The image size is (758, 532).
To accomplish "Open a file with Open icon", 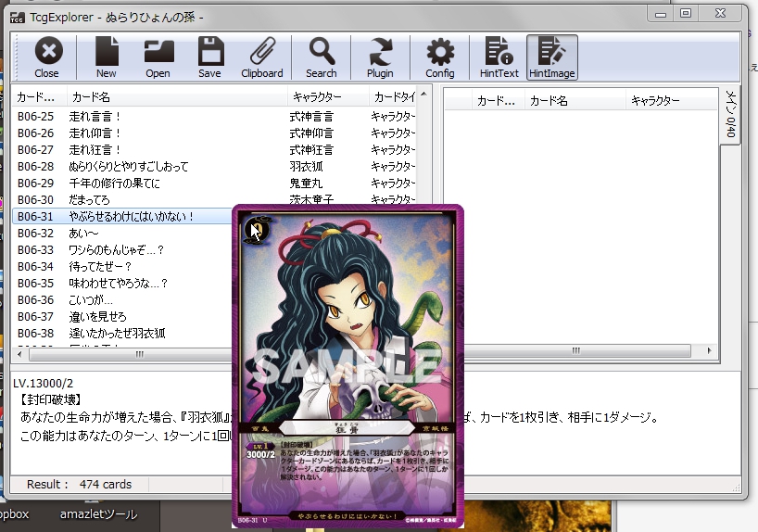I will tap(158, 57).
